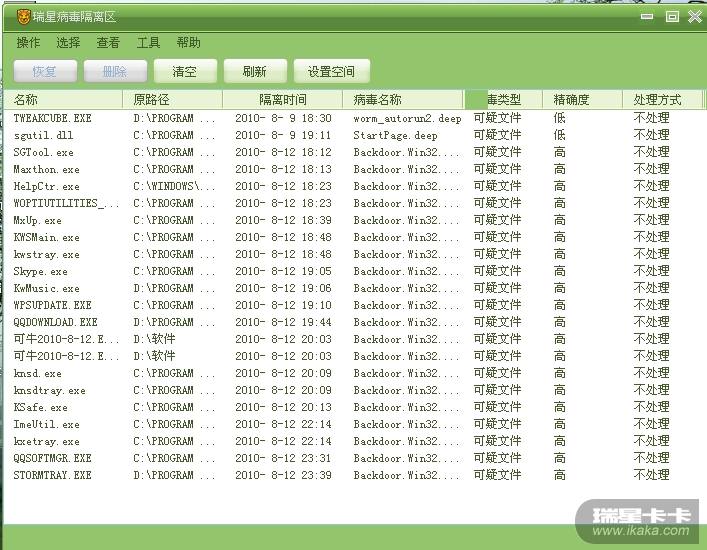Click the 清空 button to empty quarantine
The image size is (707, 550).
(x=185, y=71)
